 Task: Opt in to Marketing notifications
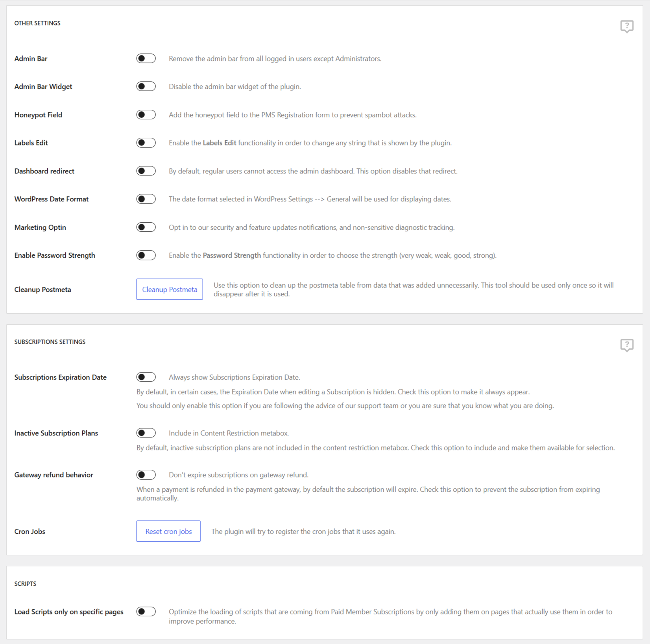point(146,227)
